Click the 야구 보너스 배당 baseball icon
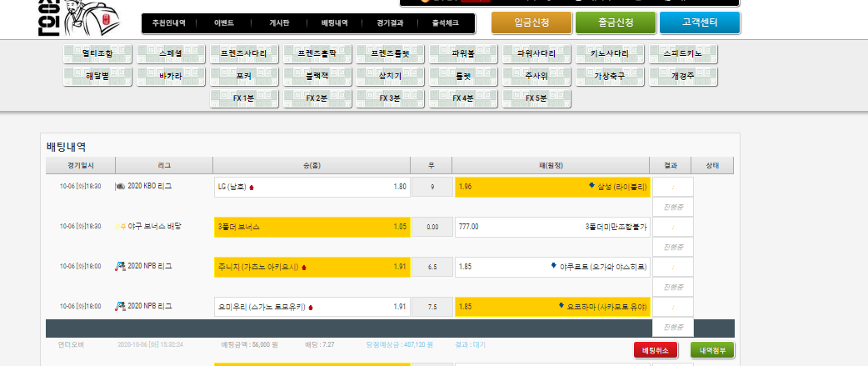 [120, 227]
